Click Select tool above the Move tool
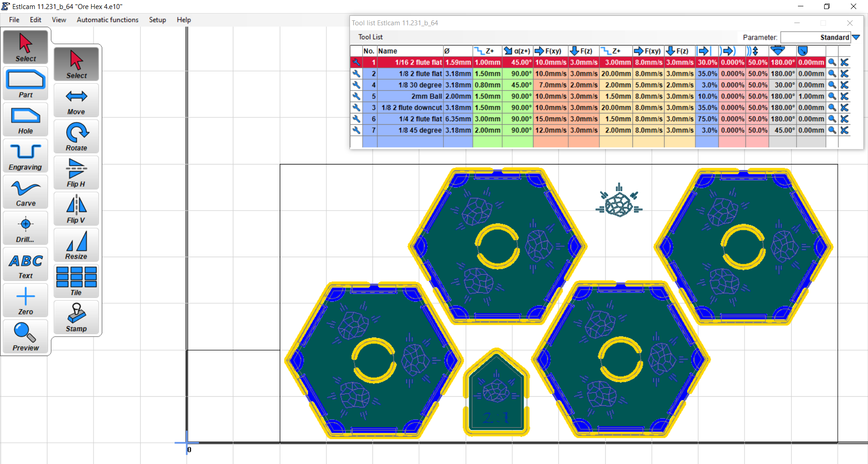Image resolution: width=868 pixels, height=464 pixels. tap(76, 64)
